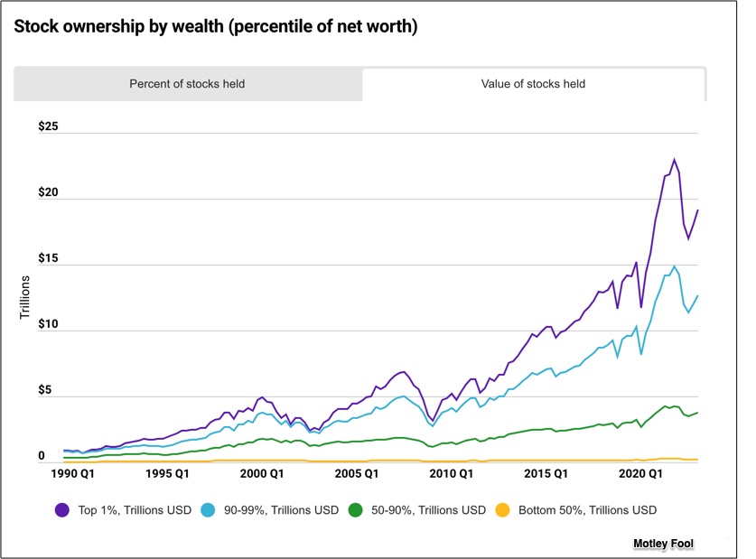Open the Motley Fool link
The image size is (756, 559).
pos(662,543)
